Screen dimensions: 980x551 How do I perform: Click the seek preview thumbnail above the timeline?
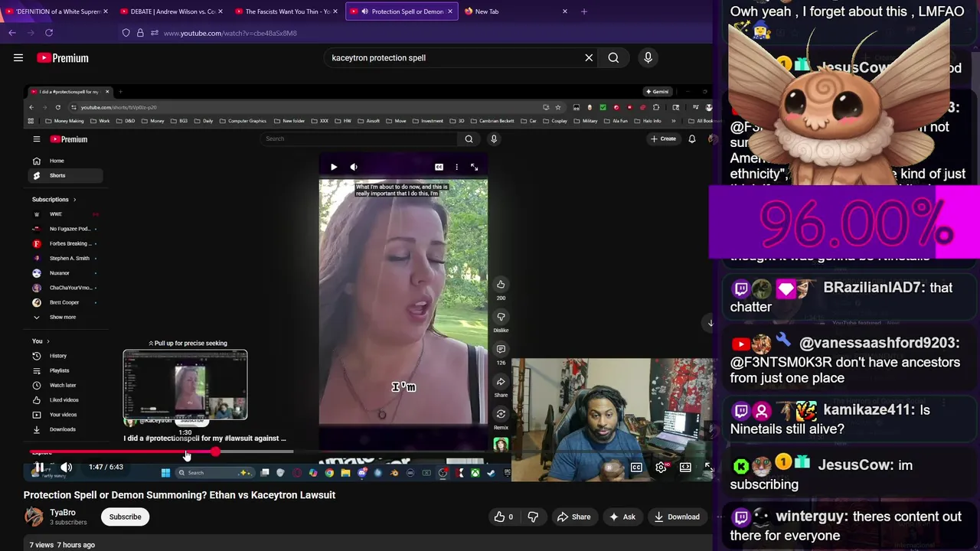click(x=185, y=384)
